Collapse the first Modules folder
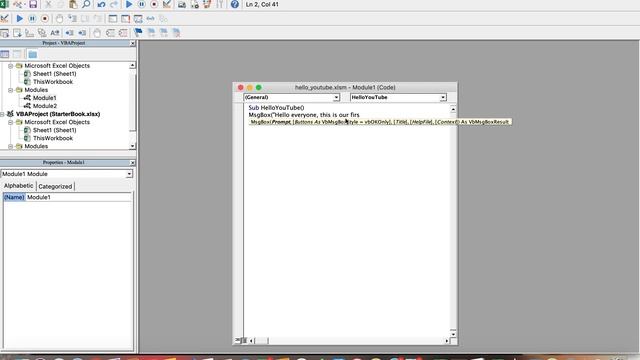The width and height of the screenshot is (640, 360). 11,90
